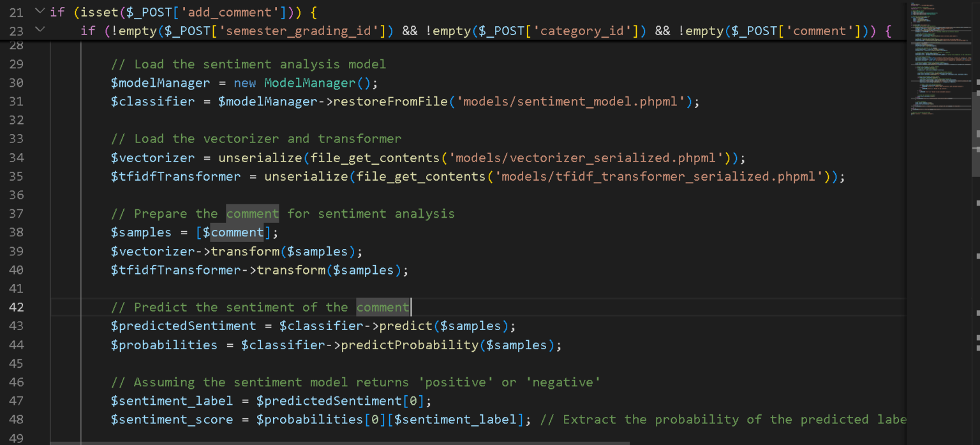Click the $sentiment_score variable on line 48
The width and height of the screenshot is (980, 445).
pos(172,419)
